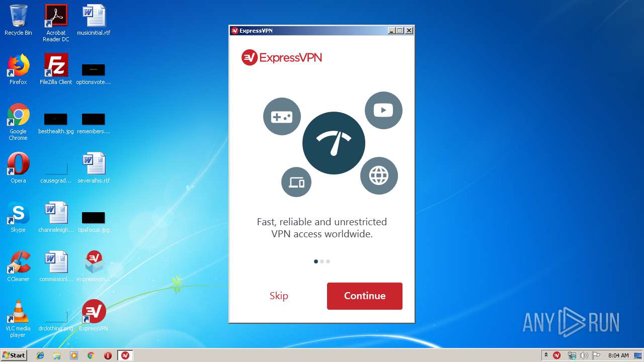Launch Opera from taskbar
Image resolution: width=644 pixels, height=362 pixels.
[108, 355]
